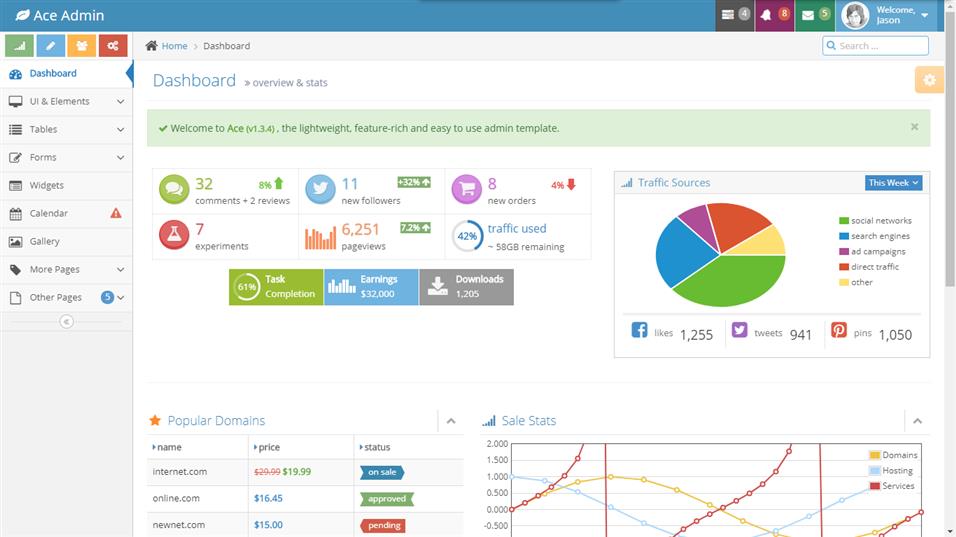The image size is (956, 537).
Task: Click the green signal chart shortcut button
Action: point(20,46)
